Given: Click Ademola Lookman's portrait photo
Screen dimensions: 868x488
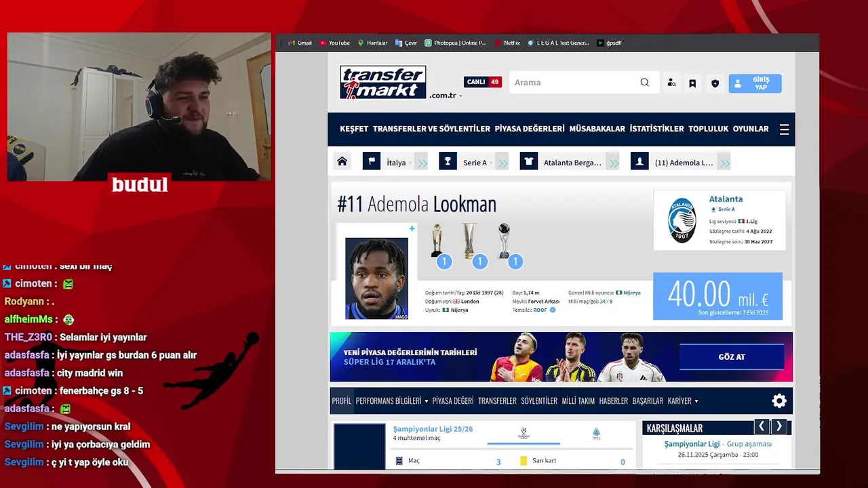Looking at the screenshot, I should click(376, 278).
